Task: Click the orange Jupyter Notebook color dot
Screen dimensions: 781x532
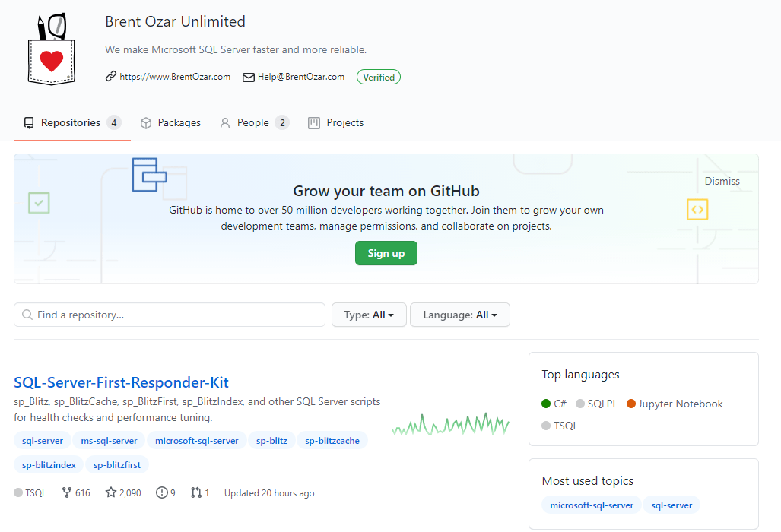Action: tap(631, 404)
